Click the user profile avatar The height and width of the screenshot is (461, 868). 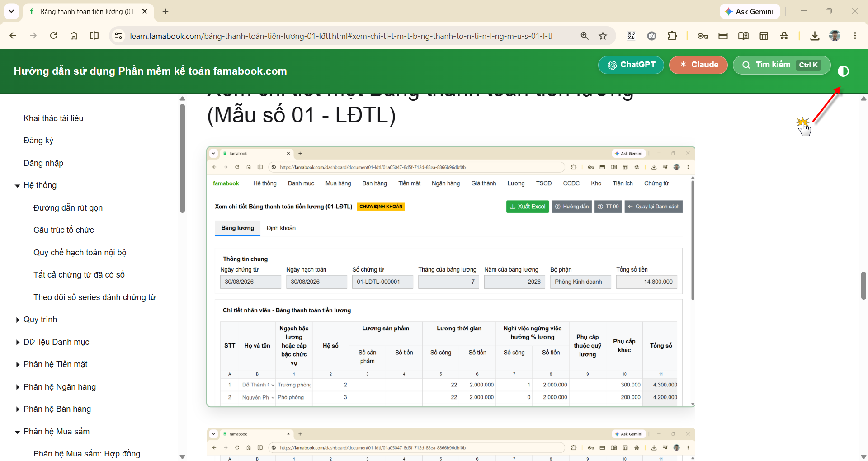tap(835, 36)
